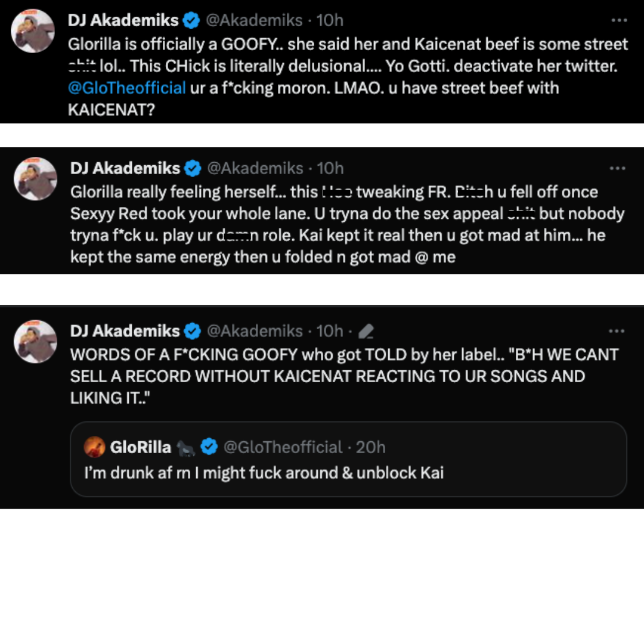Open more options on the second tweet
Viewport: 644px width, 644px height.
(617, 168)
